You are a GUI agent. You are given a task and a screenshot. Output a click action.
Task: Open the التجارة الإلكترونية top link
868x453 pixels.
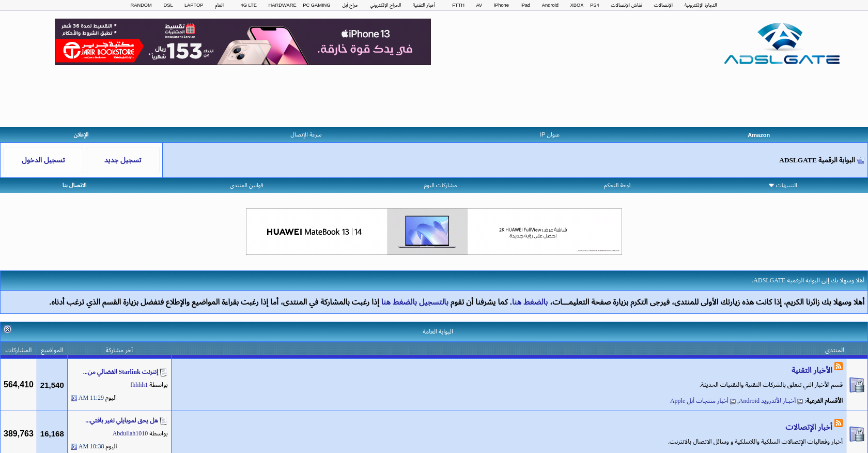[x=701, y=5]
